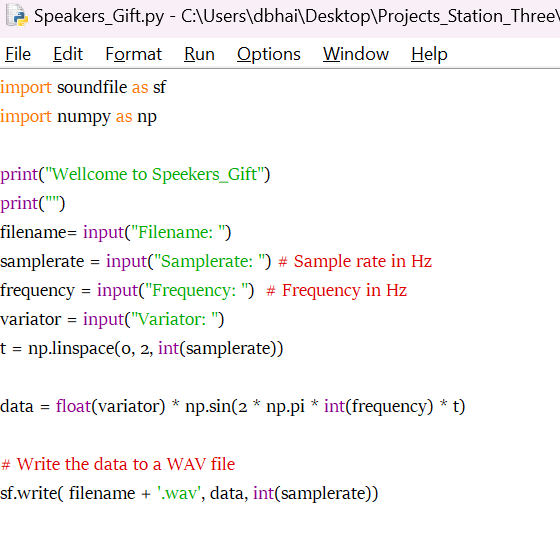
Task: Place cursor on import soundfile line
Action: click(83, 87)
